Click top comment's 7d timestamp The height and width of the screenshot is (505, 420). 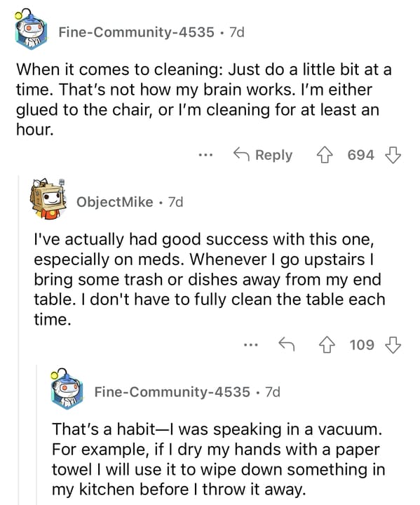tap(237, 32)
